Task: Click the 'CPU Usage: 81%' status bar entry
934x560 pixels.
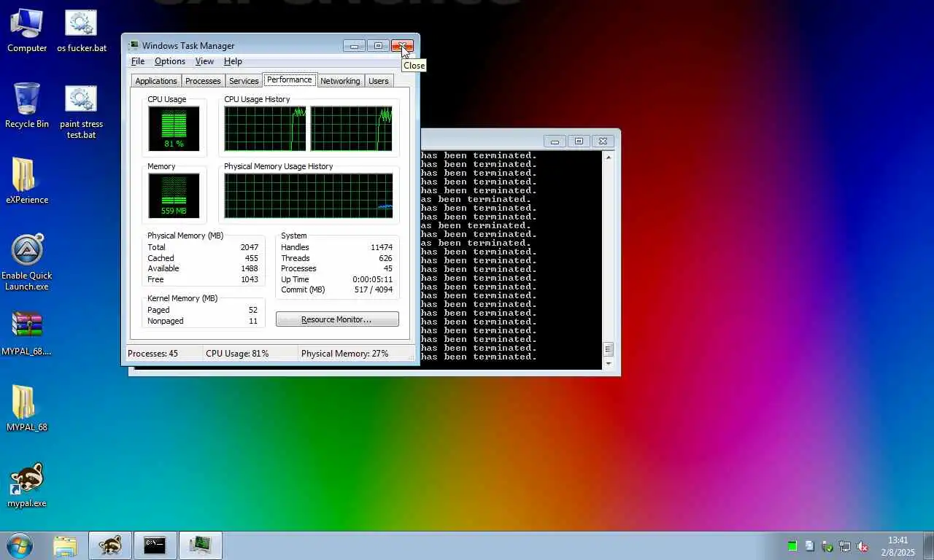Action: pos(237,354)
